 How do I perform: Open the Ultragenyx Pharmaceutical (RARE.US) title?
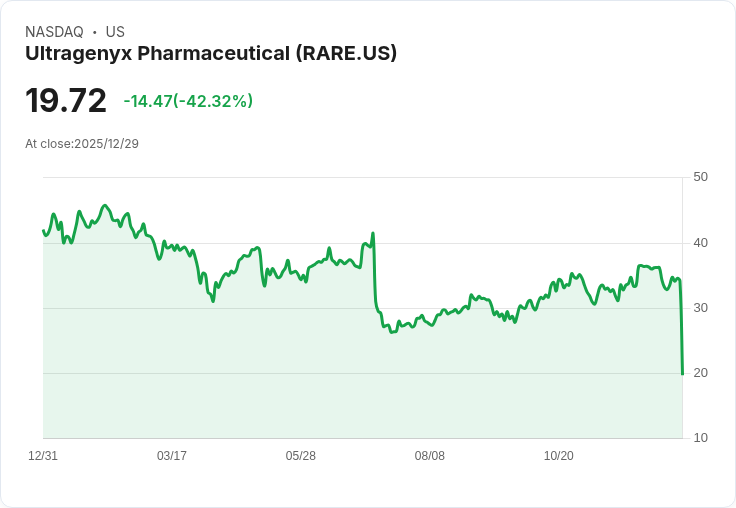(x=211, y=53)
